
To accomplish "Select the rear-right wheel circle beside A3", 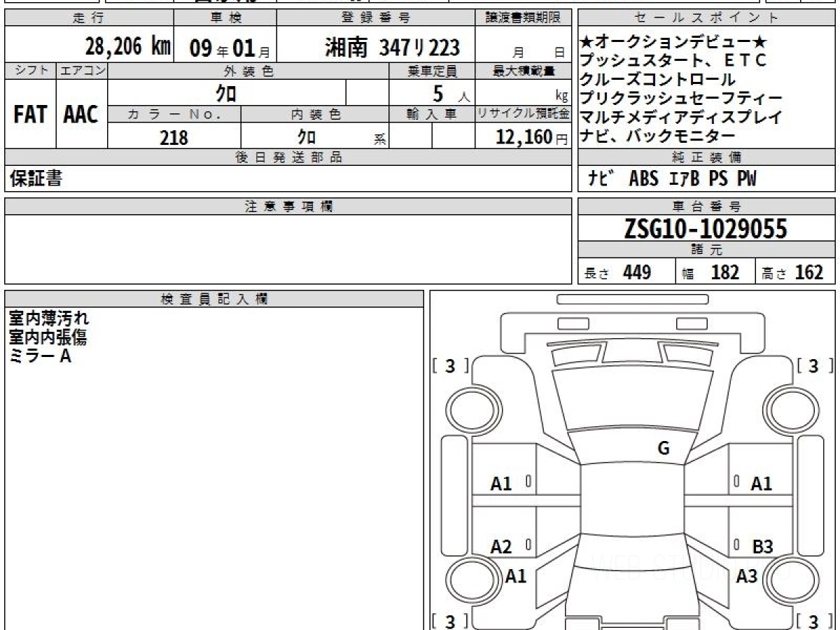I will (x=787, y=580).
